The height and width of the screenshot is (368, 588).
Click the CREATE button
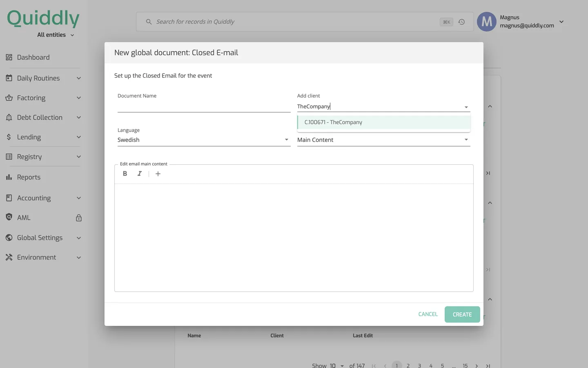pos(462,314)
